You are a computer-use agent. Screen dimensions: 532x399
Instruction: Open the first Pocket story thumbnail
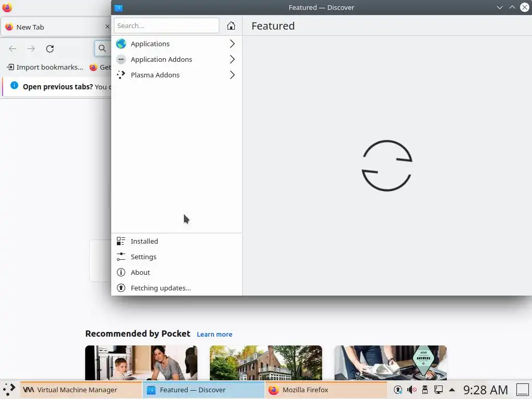(x=141, y=363)
